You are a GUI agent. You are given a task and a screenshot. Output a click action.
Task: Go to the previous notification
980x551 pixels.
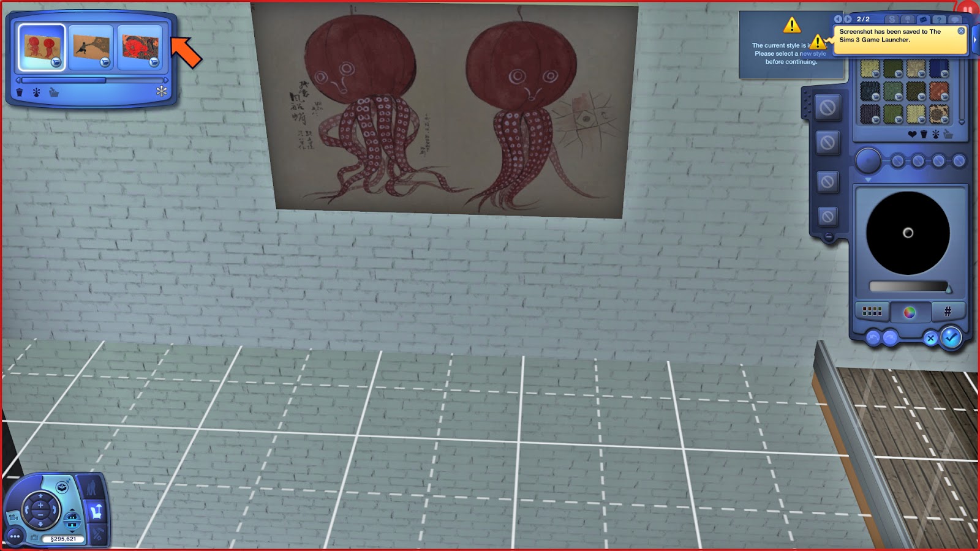(838, 20)
